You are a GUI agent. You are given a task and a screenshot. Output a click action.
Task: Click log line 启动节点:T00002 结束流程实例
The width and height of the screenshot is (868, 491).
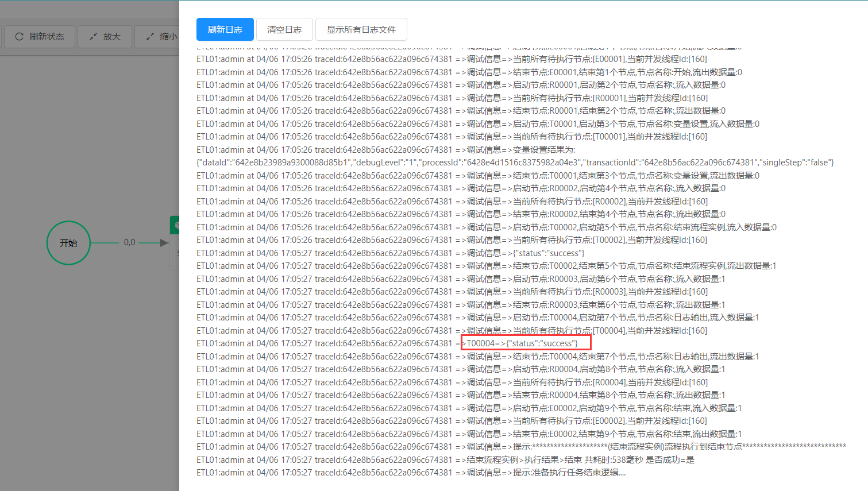pos(644,227)
